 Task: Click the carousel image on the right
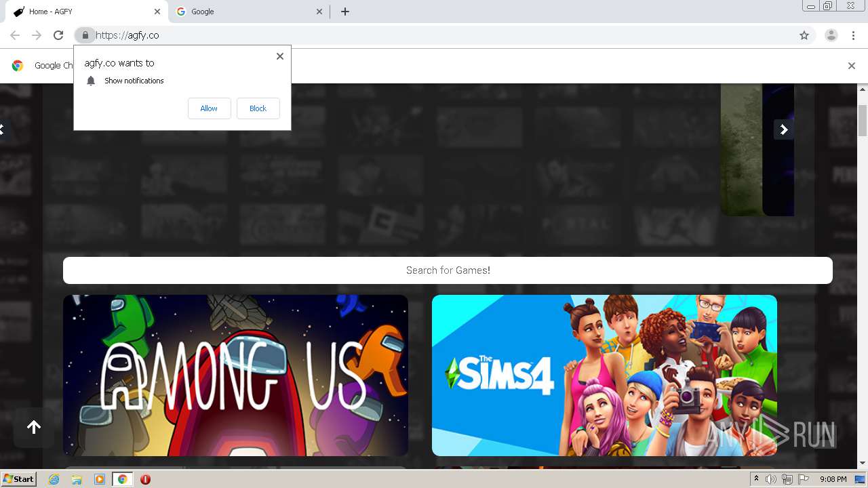(x=757, y=150)
